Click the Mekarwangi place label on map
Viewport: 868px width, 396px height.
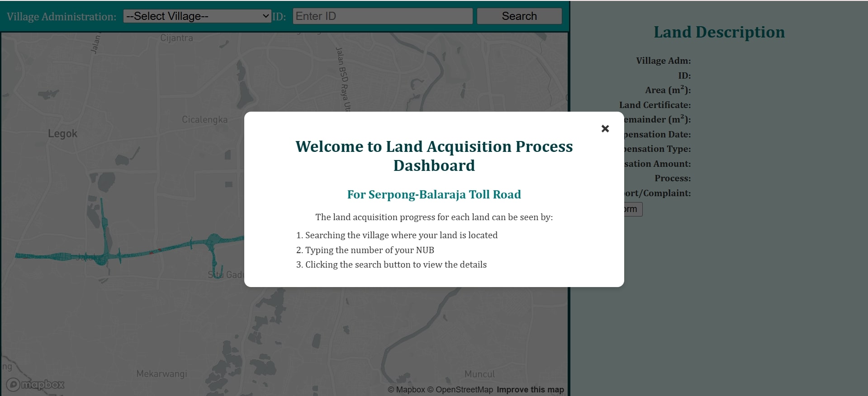click(x=161, y=374)
